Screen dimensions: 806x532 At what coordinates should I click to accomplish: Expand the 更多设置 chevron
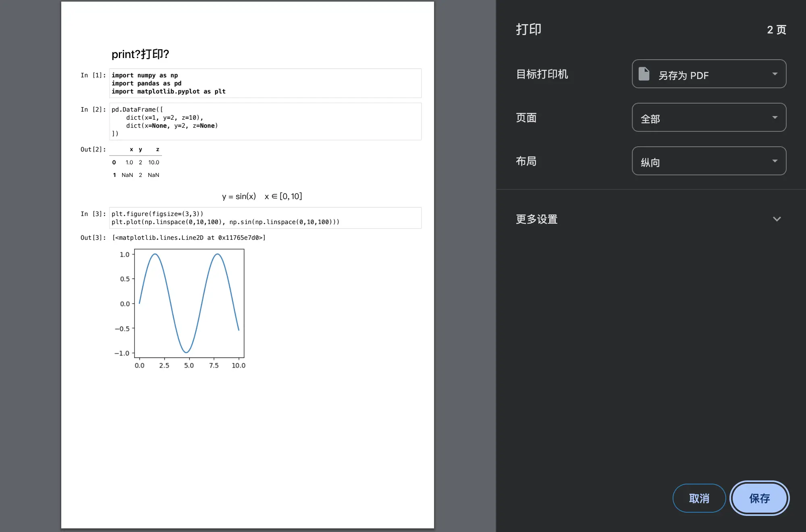[x=777, y=219]
